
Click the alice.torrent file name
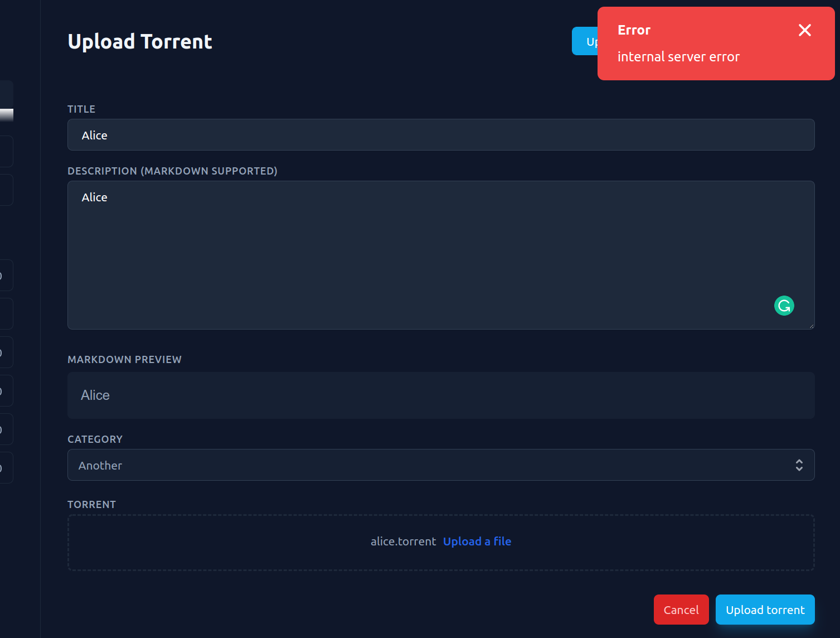pyautogui.click(x=404, y=542)
